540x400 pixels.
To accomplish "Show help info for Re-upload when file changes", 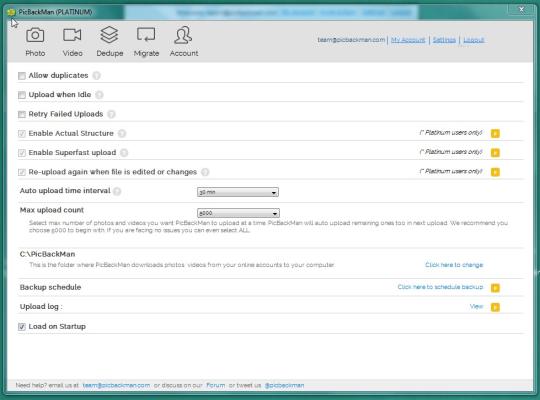I will click(205, 172).
